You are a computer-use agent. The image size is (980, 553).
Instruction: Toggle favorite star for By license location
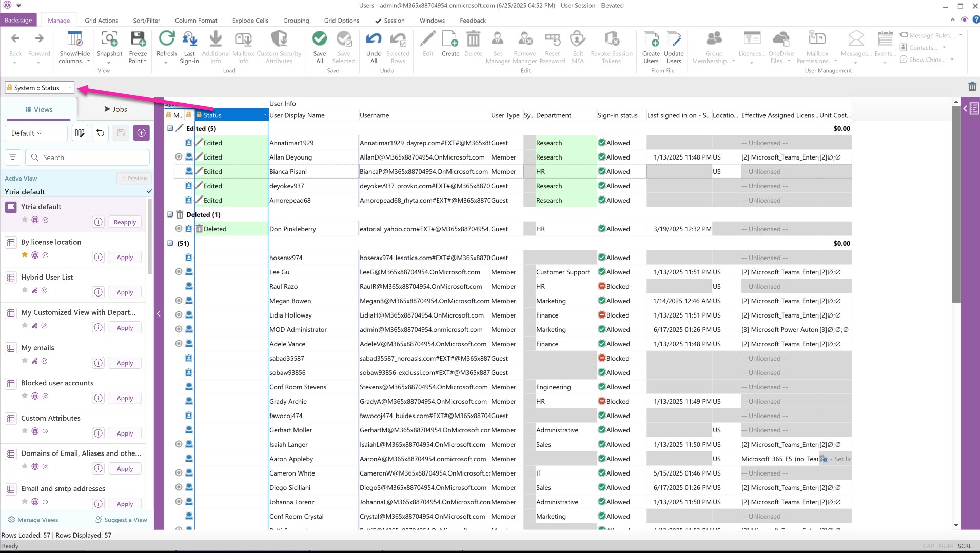[25, 255]
